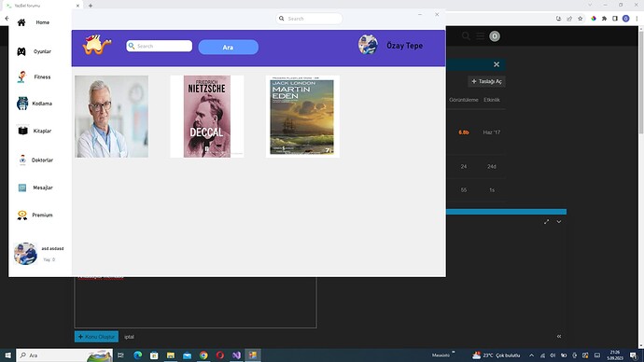The width and height of the screenshot is (644, 362).
Task: Focus the Search field in purple header
Action: (x=160, y=46)
